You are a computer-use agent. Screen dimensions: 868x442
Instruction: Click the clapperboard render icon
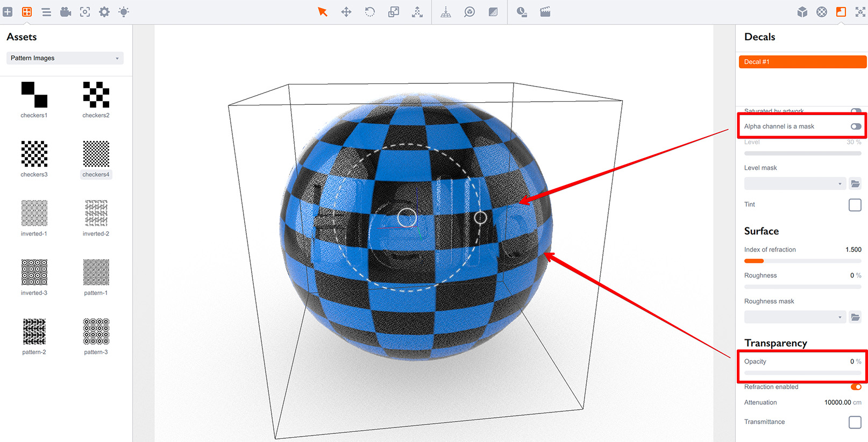coord(545,12)
